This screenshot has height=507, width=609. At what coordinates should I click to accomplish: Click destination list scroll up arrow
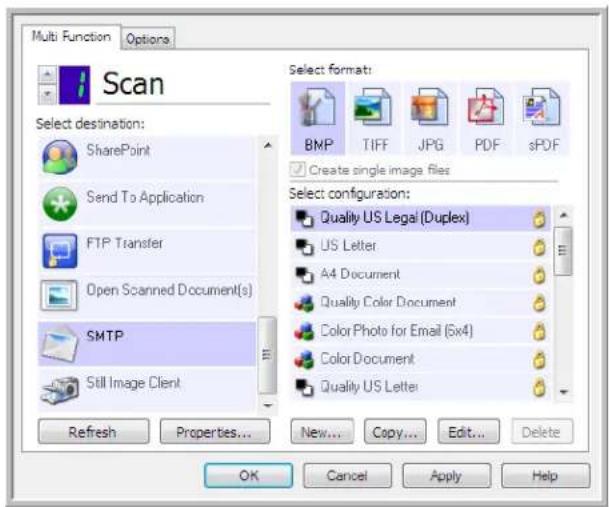[x=268, y=146]
